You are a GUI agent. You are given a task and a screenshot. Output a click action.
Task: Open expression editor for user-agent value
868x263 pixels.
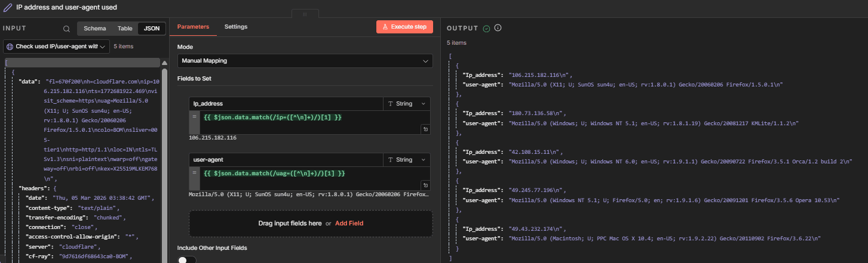pos(425,185)
